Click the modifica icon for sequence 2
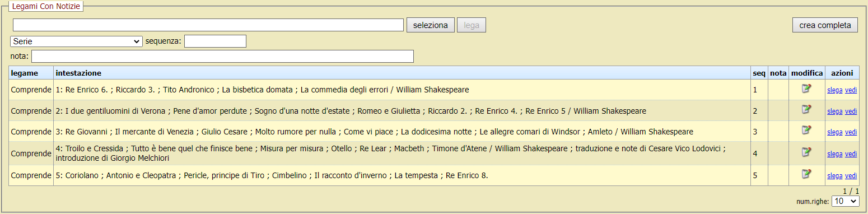 pyautogui.click(x=806, y=109)
